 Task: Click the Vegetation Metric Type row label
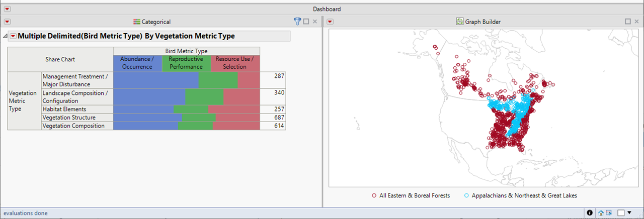[x=24, y=101]
